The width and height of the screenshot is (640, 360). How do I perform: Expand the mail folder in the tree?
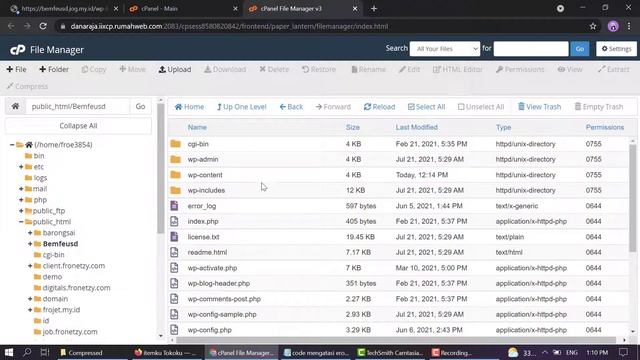point(21,189)
